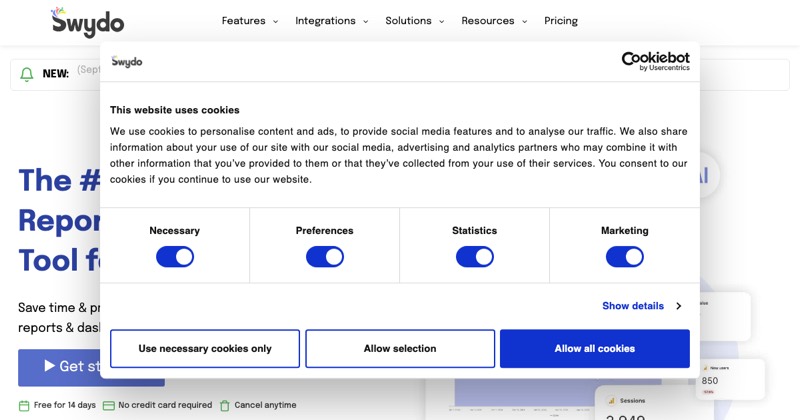Click the Allow selection button
The width and height of the screenshot is (800, 420).
coord(400,349)
